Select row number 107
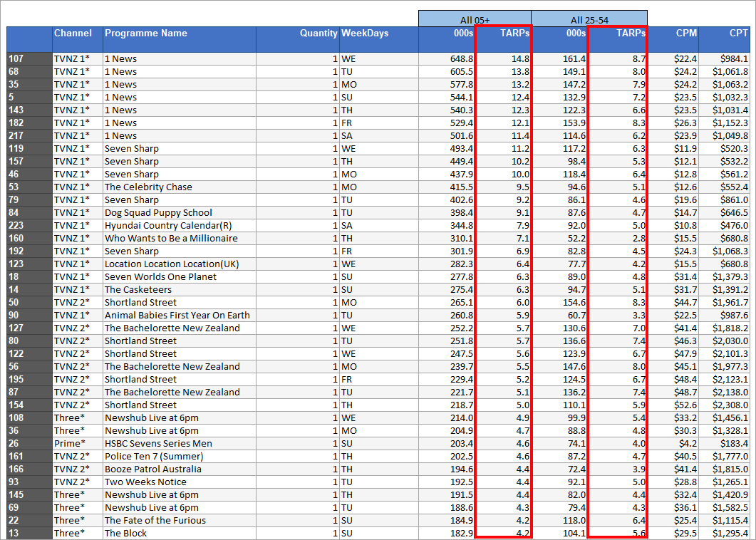756x540 pixels. coord(29,59)
